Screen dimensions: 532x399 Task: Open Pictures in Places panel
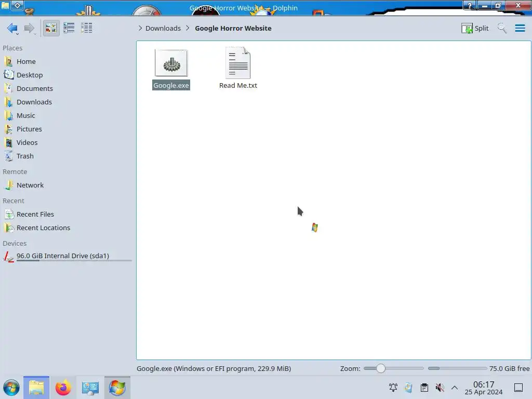tap(67, 129)
